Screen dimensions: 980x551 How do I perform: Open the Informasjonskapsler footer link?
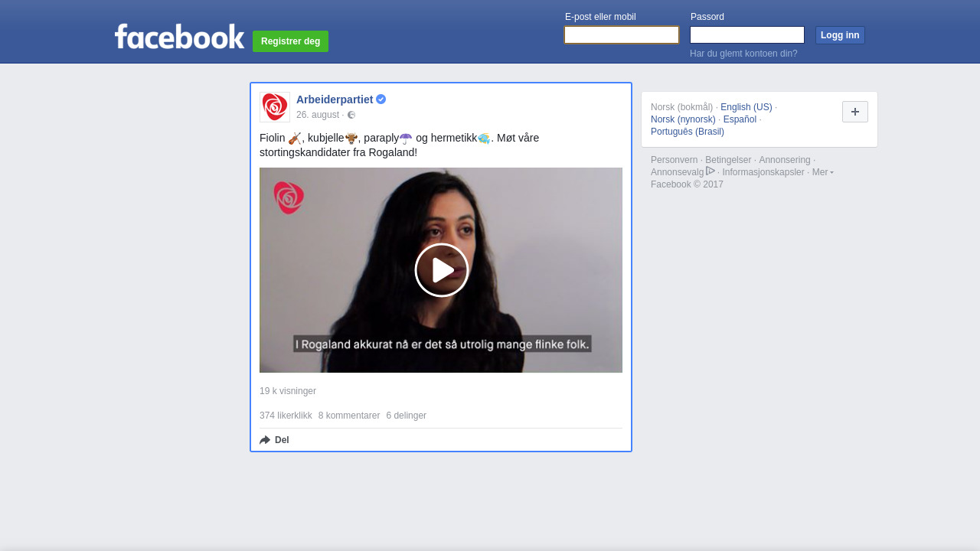pyautogui.click(x=763, y=172)
